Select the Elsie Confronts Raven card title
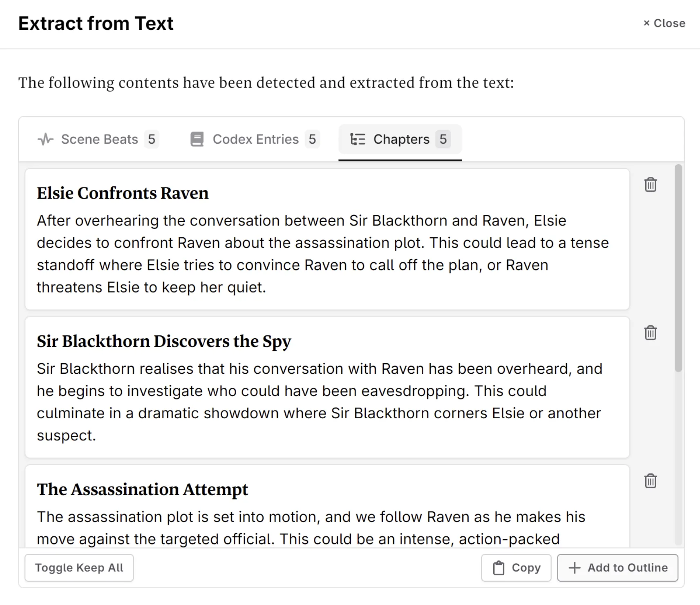 pos(123,193)
